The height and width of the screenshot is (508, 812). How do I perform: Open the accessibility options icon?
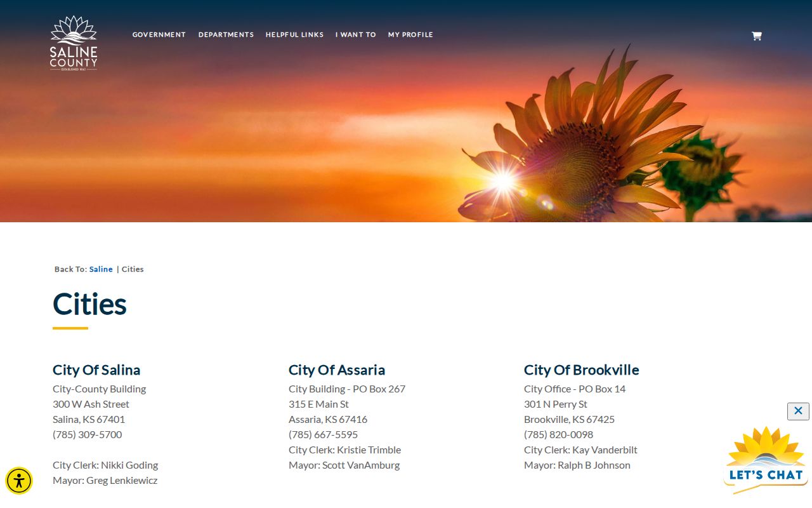coord(19,481)
